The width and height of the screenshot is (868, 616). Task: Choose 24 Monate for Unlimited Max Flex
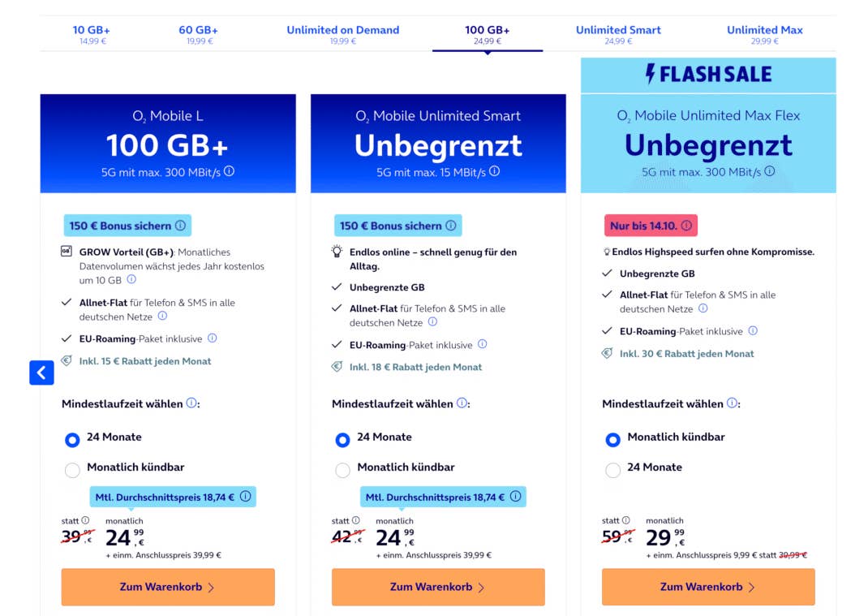613,469
